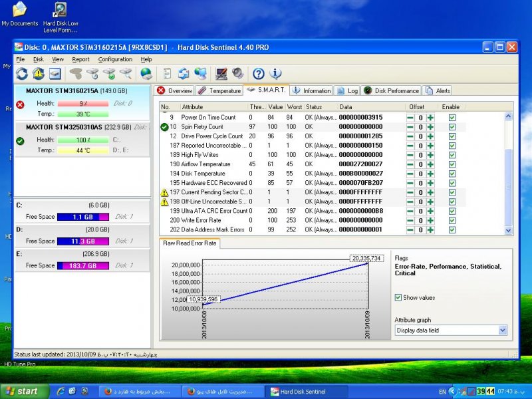Click the warning icon on Off-Line Uncorrectable row
The image size is (532, 399).
click(x=164, y=202)
